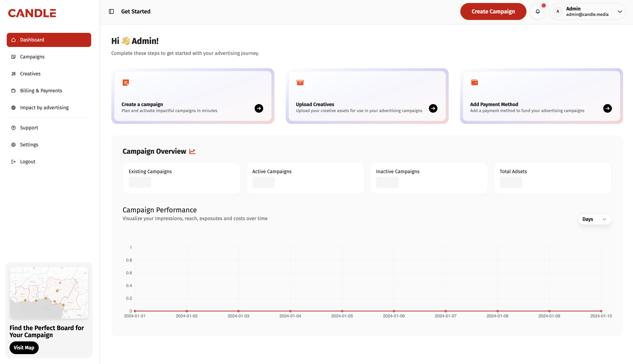Click the arrow on Create a campaign card

259,108
